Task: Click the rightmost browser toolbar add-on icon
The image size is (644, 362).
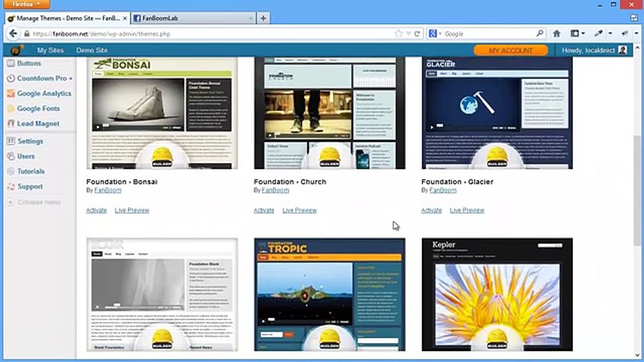Action: [624, 34]
